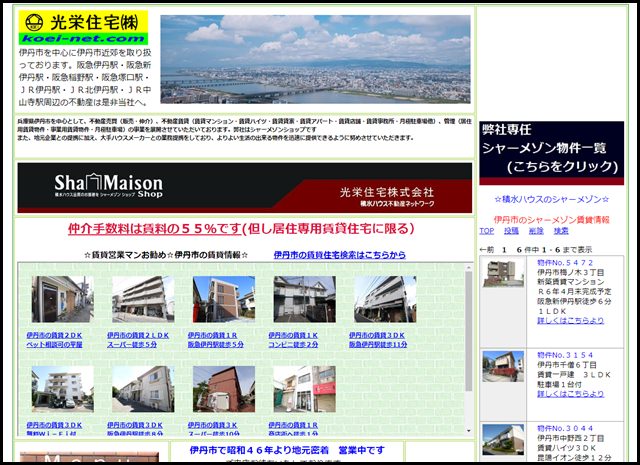This screenshot has height=465, width=640.
Task: Open link スーパー徒歩5分
Action: [132, 345]
